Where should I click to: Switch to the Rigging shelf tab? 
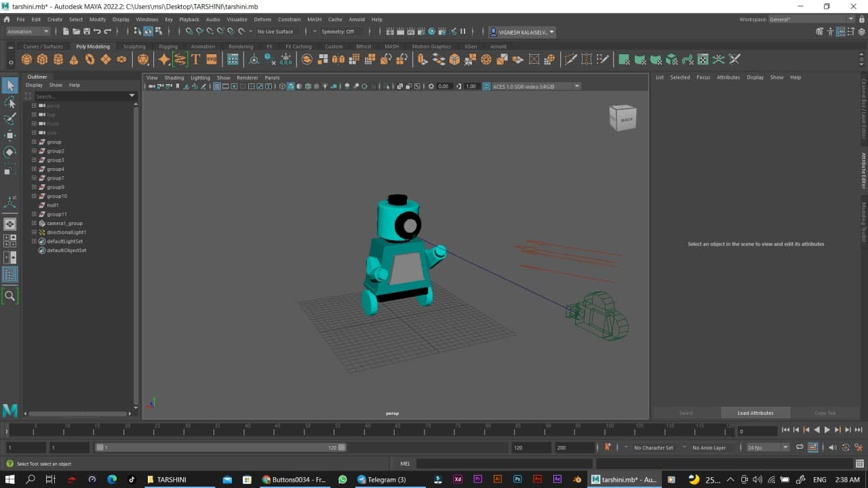point(167,47)
